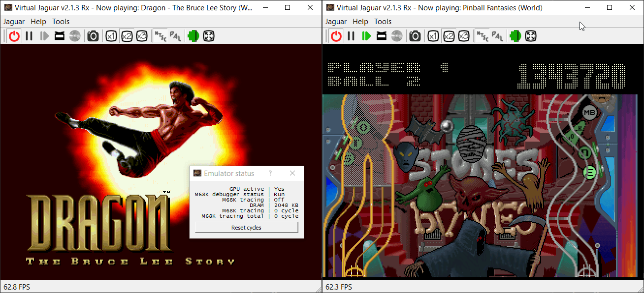Click the green chip icon in Dragon window

pyautogui.click(x=193, y=36)
